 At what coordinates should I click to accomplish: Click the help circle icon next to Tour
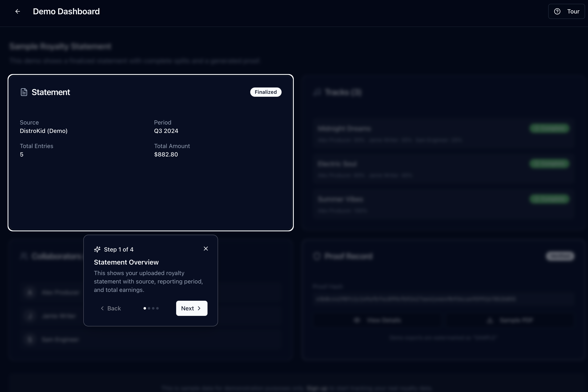click(x=557, y=11)
